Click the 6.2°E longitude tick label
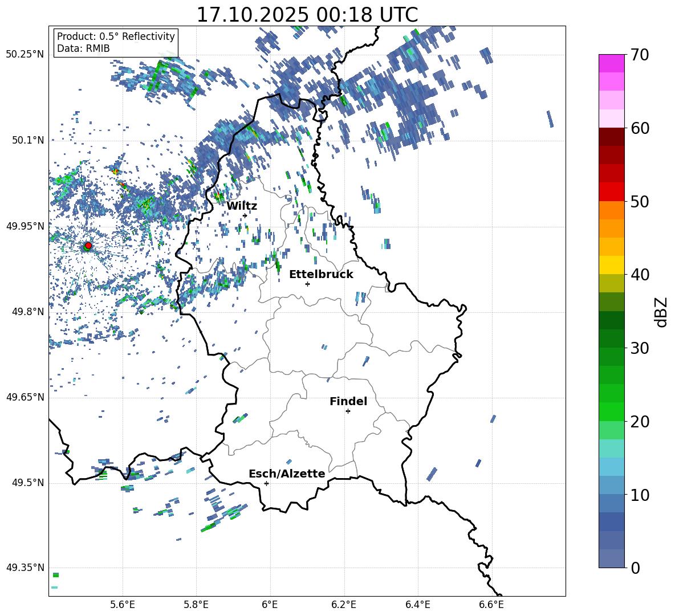 click(x=344, y=605)
